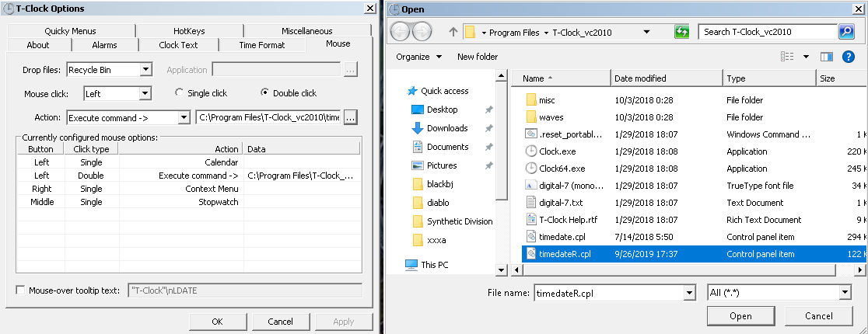Switch to the Quicky Menus tab

pos(70,31)
